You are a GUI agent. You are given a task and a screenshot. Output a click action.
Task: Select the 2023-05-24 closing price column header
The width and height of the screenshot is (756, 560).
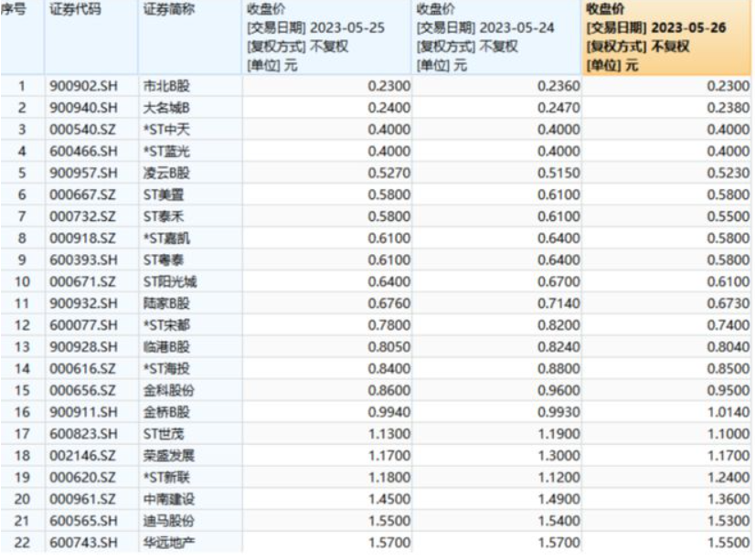click(x=496, y=37)
